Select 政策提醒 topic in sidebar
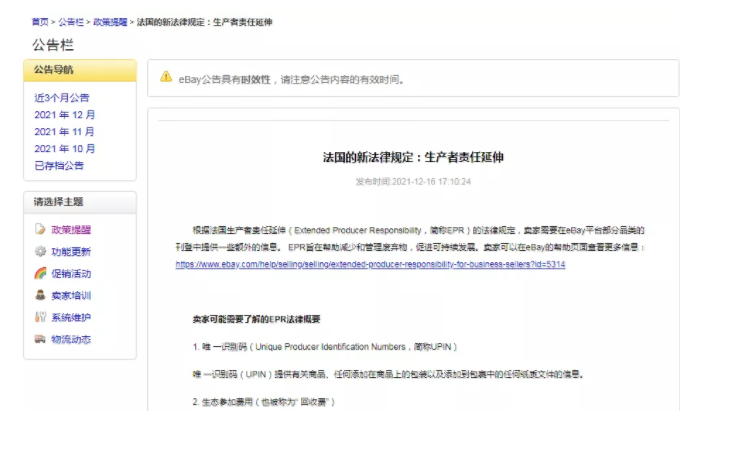Screen dimensions: 745x457 pos(71,230)
